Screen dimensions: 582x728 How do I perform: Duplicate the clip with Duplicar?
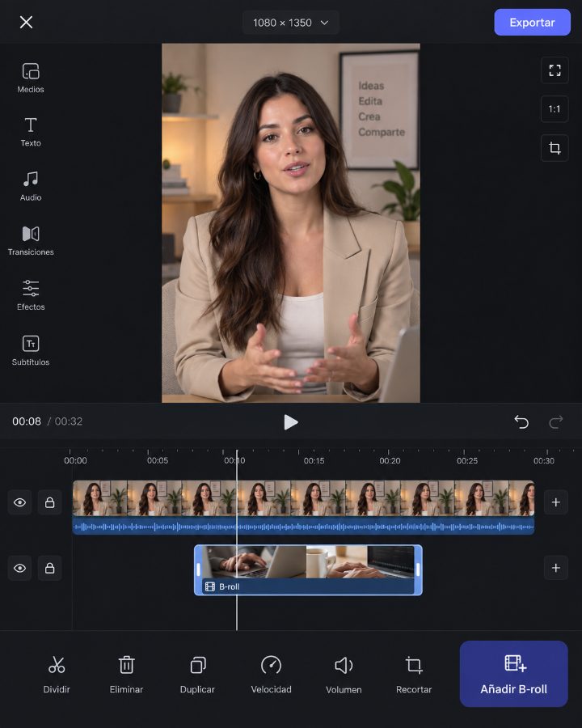point(197,675)
